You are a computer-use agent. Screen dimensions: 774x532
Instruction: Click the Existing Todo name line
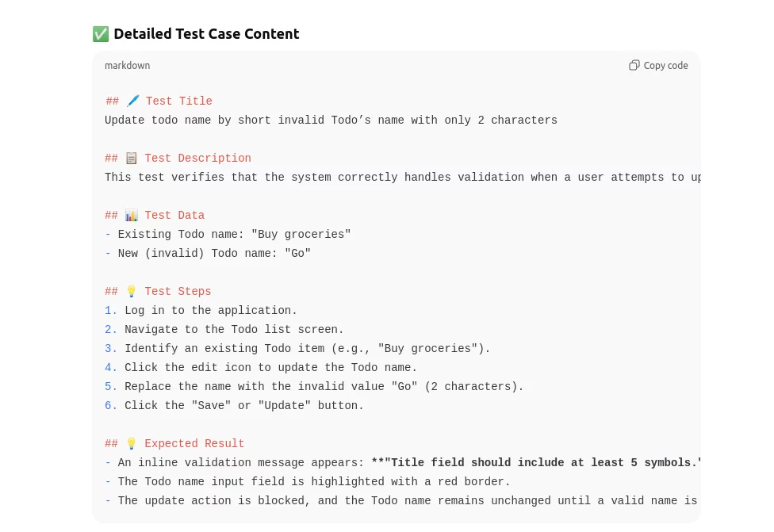tap(234, 235)
